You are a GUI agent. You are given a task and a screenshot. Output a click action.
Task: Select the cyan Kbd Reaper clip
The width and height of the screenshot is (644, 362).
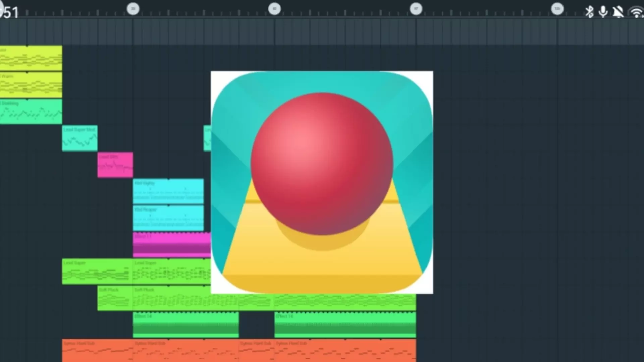pos(168,218)
